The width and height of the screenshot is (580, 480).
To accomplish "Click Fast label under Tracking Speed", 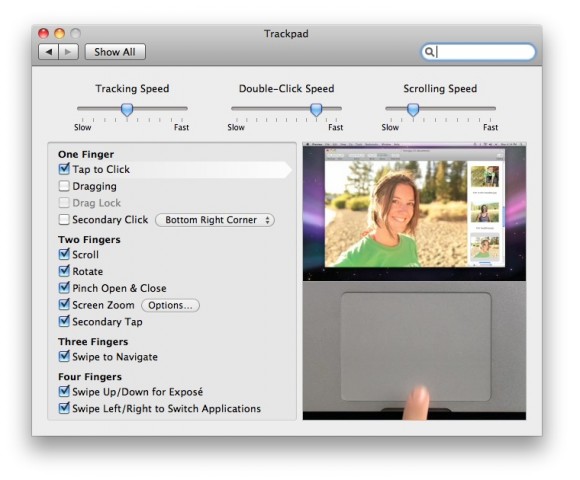I will click(x=181, y=127).
